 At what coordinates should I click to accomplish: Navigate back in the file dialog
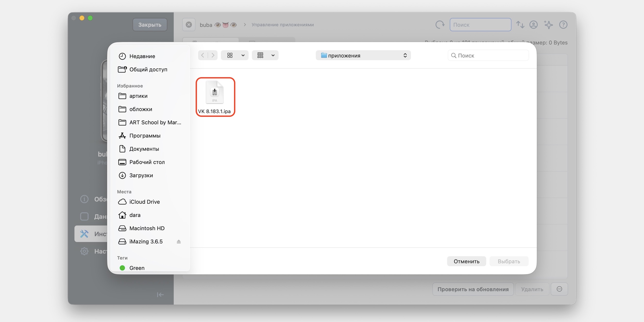pyautogui.click(x=203, y=55)
